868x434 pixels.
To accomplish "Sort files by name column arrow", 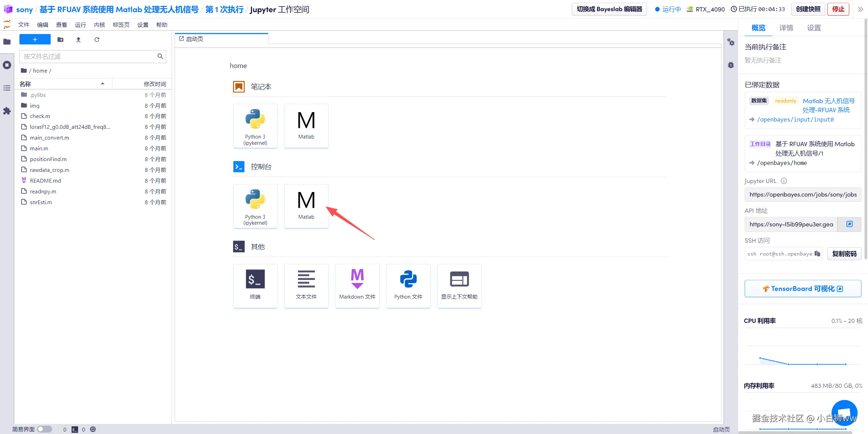I will pos(102,84).
